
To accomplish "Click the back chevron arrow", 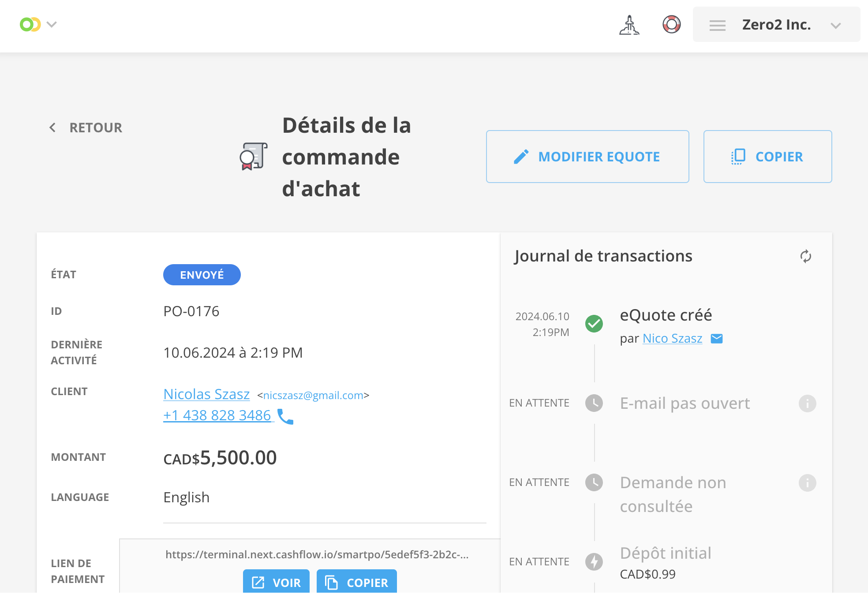I will click(x=52, y=128).
